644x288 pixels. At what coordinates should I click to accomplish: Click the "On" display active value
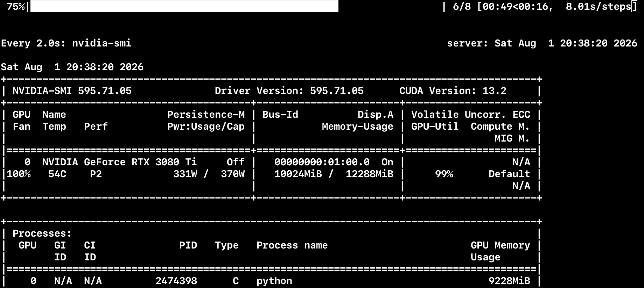click(387, 162)
